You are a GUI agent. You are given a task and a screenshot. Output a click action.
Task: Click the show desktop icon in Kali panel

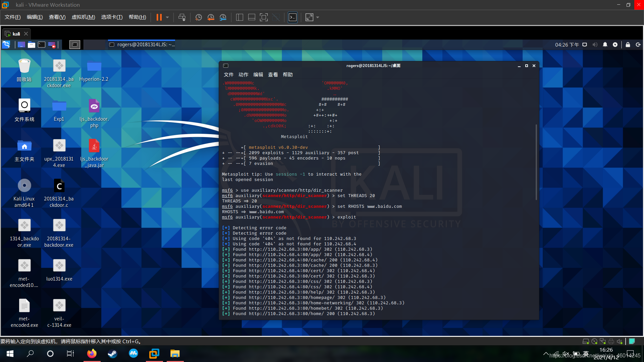(21, 45)
